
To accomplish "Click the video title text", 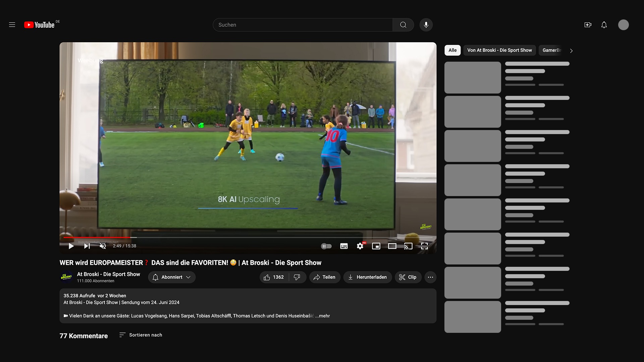I will [x=191, y=263].
